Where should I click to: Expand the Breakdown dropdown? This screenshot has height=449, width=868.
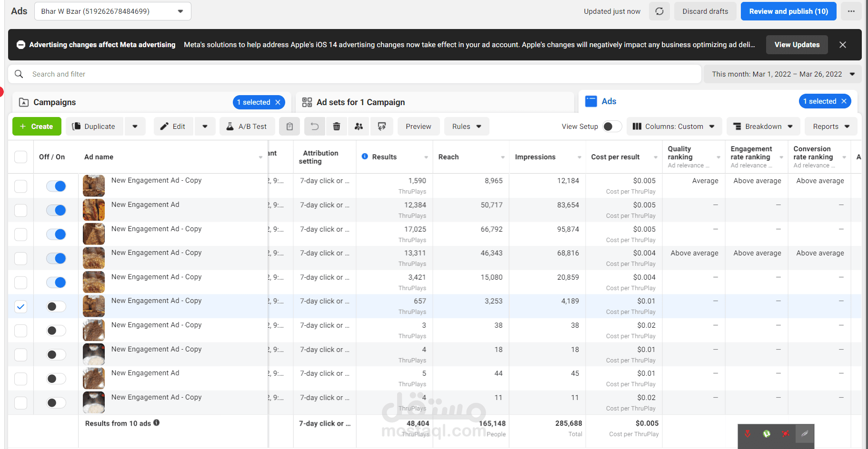[x=763, y=127]
